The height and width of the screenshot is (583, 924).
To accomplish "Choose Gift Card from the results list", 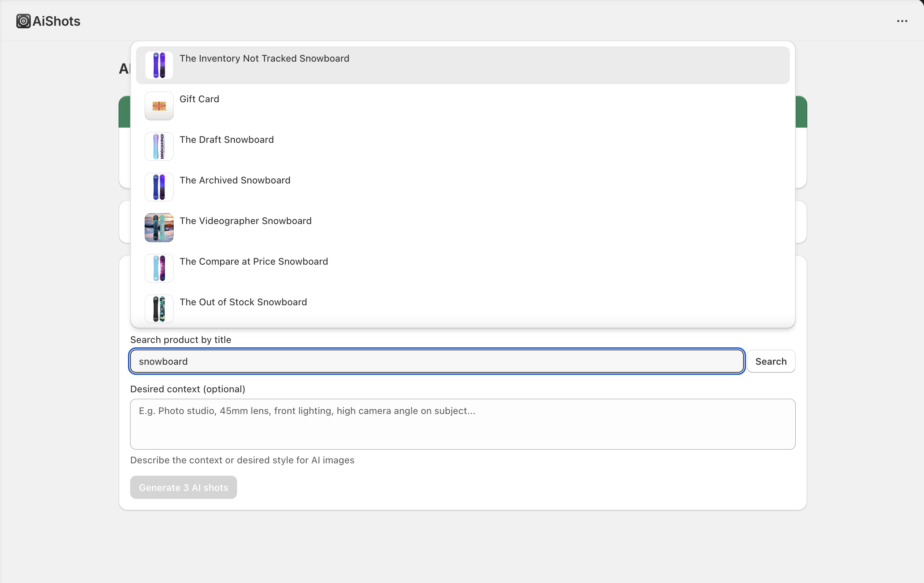I will tap(199, 99).
